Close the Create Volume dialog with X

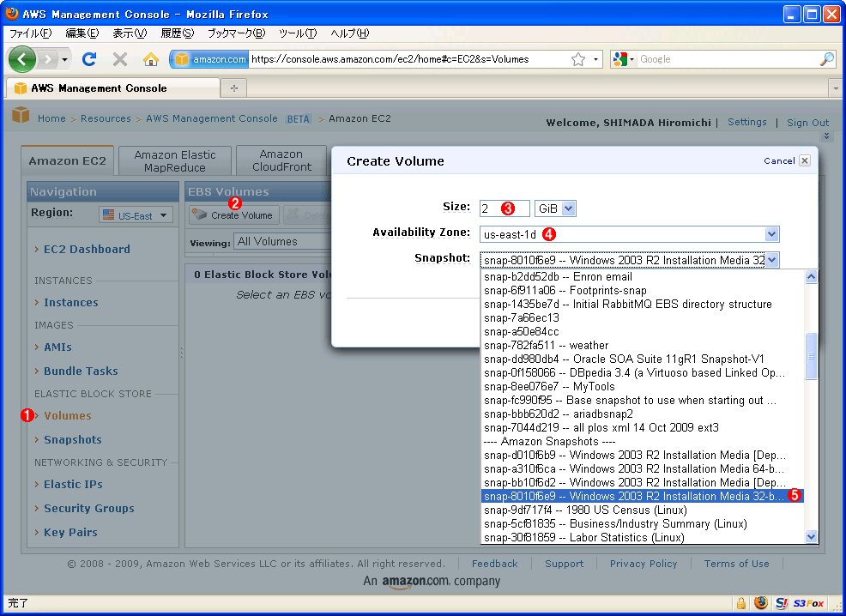(x=805, y=160)
